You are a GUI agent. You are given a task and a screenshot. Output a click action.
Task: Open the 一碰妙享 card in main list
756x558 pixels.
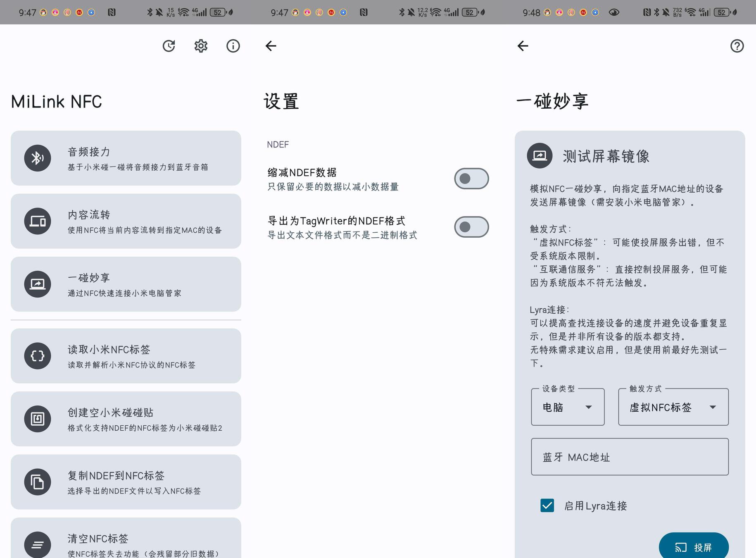[x=126, y=284]
